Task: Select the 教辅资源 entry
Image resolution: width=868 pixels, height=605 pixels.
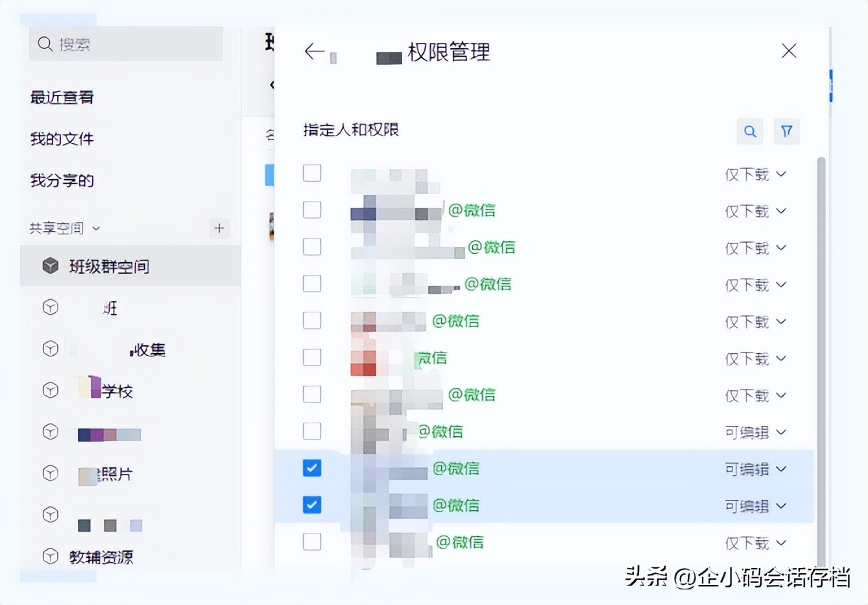Action: pos(101,556)
